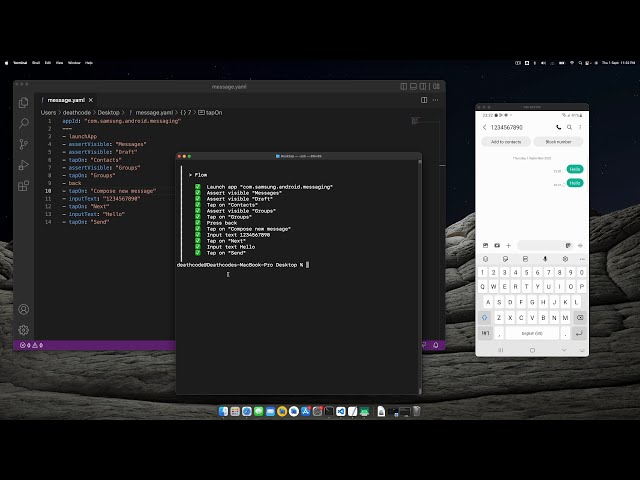Image resolution: width=640 pixels, height=480 pixels.
Task: Click the deathcode breadcrumb segment
Action: point(77,113)
